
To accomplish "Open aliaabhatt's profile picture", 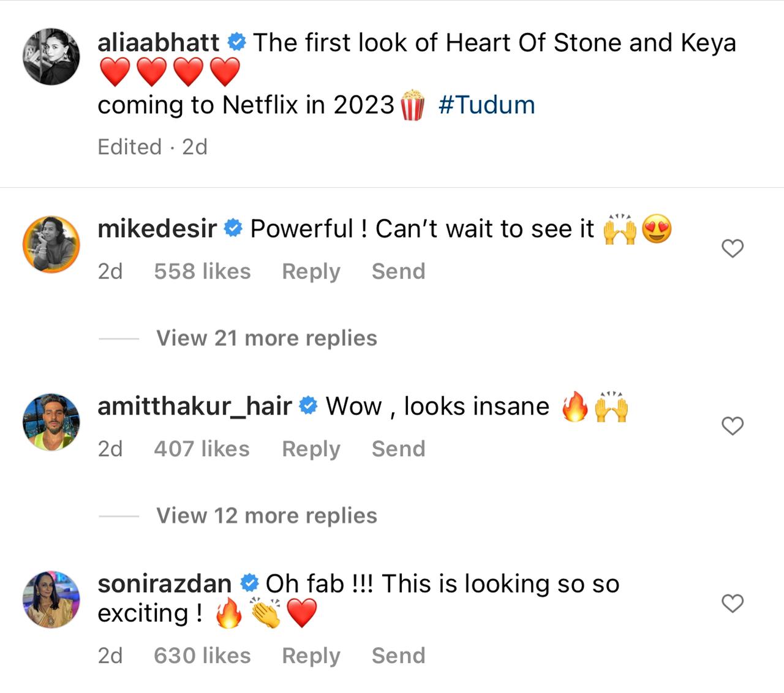I will coord(51,56).
